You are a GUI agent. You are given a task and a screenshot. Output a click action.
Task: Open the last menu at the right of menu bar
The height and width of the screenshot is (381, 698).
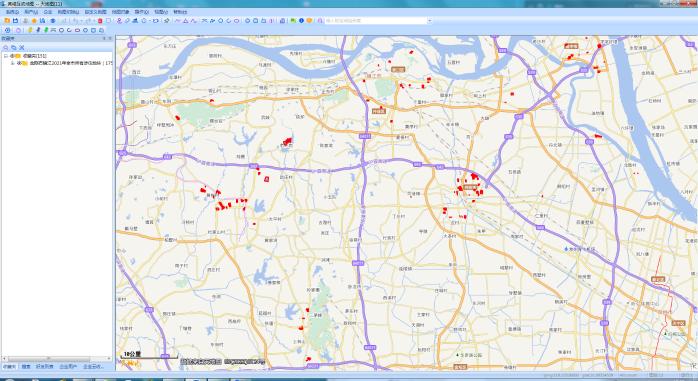click(x=180, y=12)
